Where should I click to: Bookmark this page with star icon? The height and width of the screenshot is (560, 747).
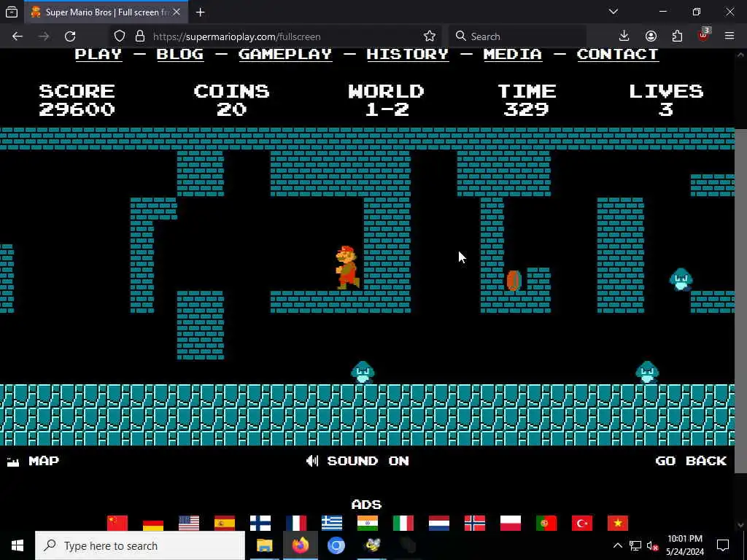pos(429,36)
